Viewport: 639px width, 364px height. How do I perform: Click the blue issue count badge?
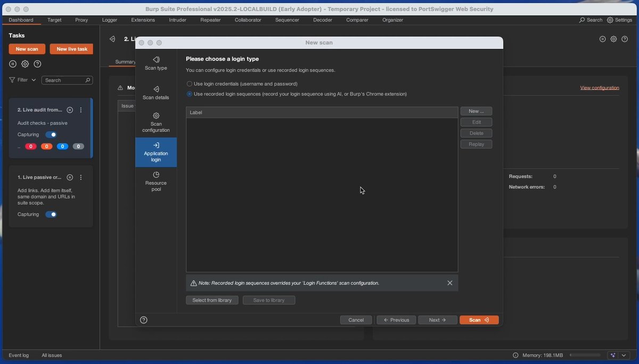click(x=62, y=146)
